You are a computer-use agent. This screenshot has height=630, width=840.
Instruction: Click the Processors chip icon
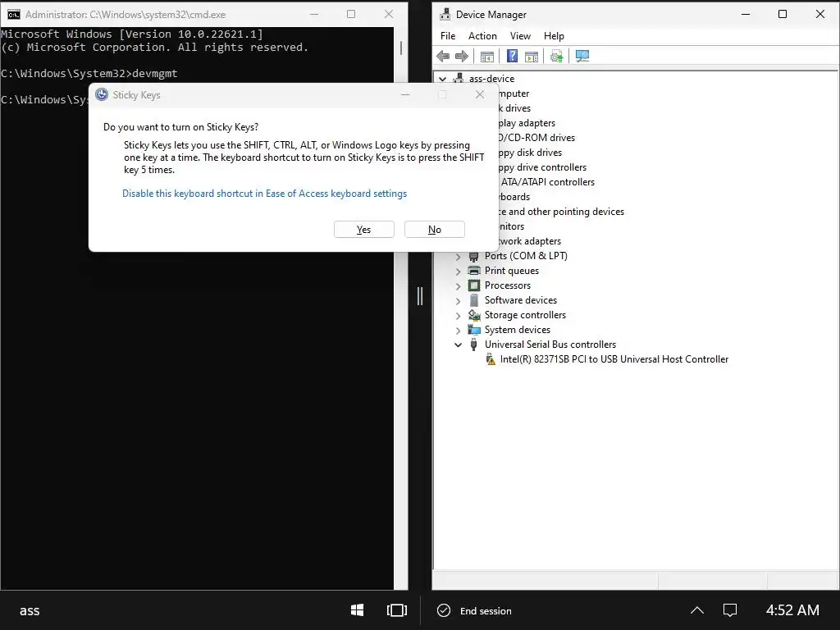pos(473,285)
